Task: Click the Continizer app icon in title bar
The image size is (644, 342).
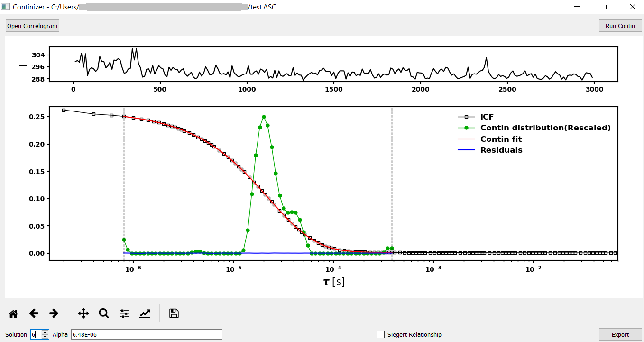Action: pos(5,7)
